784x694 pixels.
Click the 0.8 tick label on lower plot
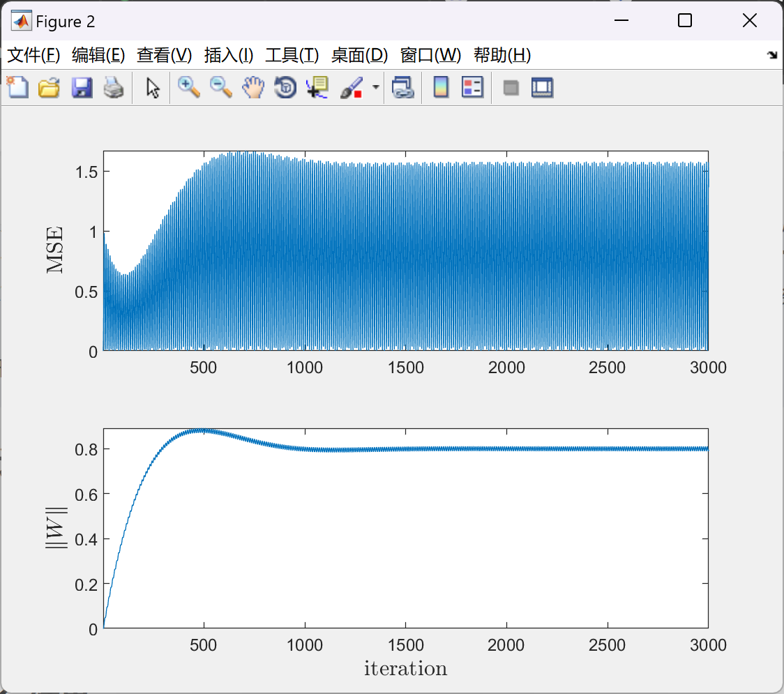tap(86, 449)
